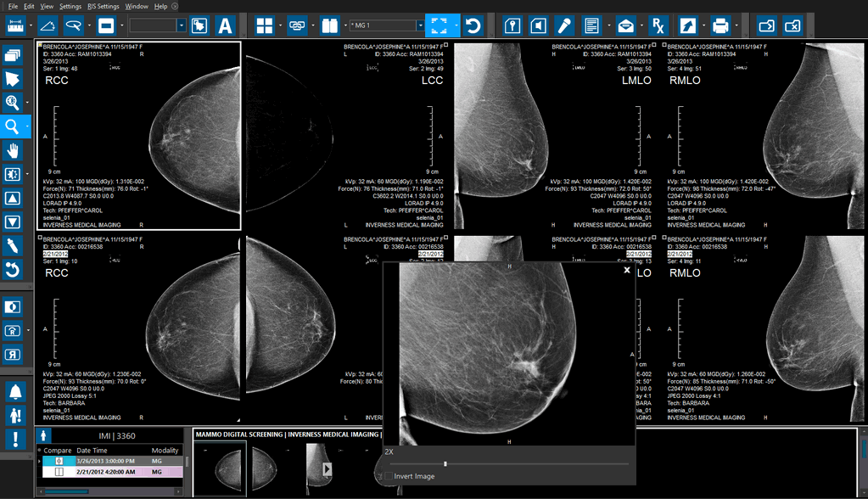Expand the layout grid dropdown arrow
Viewport: 868px width, 499px height.
pyautogui.click(x=281, y=25)
